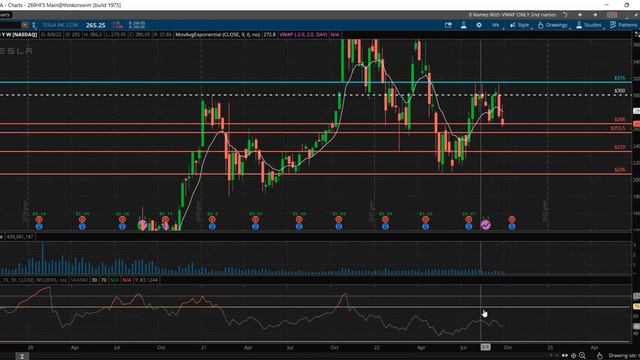The height and width of the screenshot is (360, 640).
Task: Click the volume value 439,341,147 label
Action: [x=20, y=237]
